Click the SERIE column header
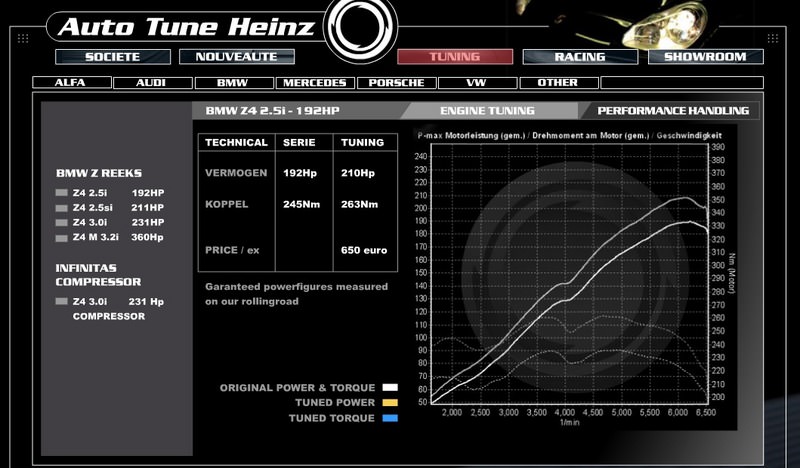Screen dimensions: 800x468 click(x=299, y=142)
